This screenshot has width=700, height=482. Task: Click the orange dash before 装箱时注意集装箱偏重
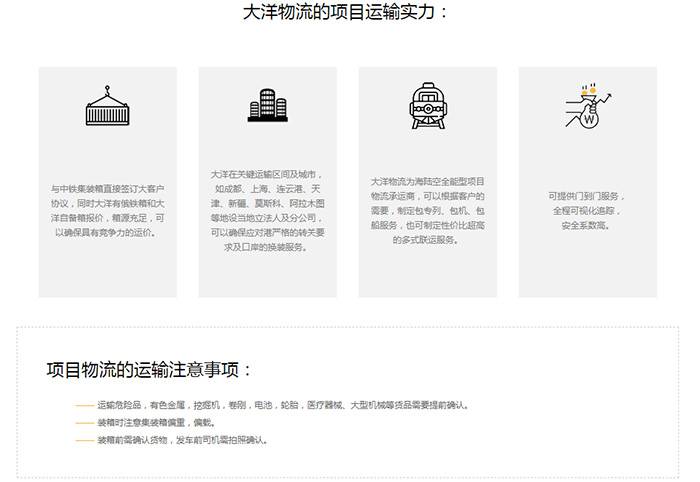pyautogui.click(x=84, y=423)
